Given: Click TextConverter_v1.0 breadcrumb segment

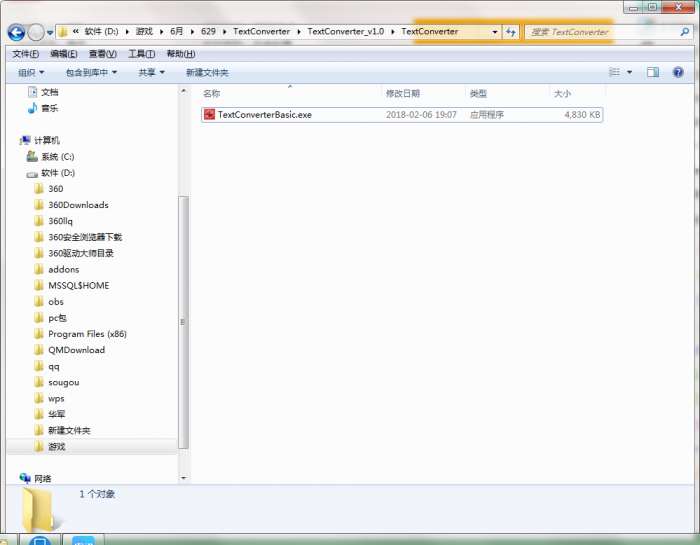Looking at the screenshot, I should pos(346,32).
